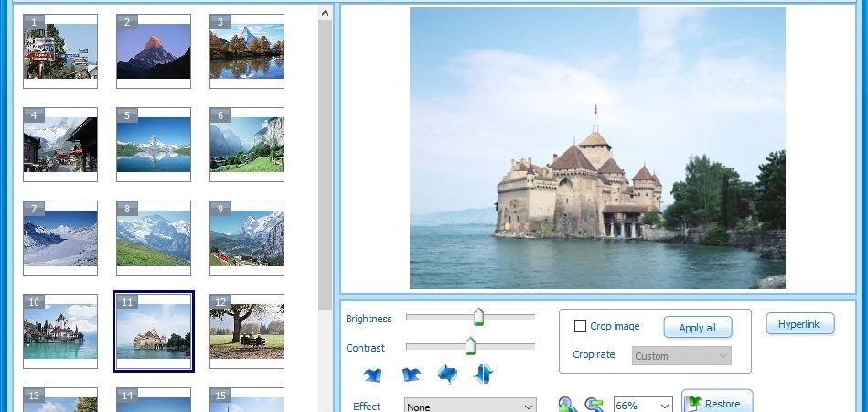The height and width of the screenshot is (412, 868).
Task: Select thumbnail 10 lakeside castle
Action: pos(60,331)
